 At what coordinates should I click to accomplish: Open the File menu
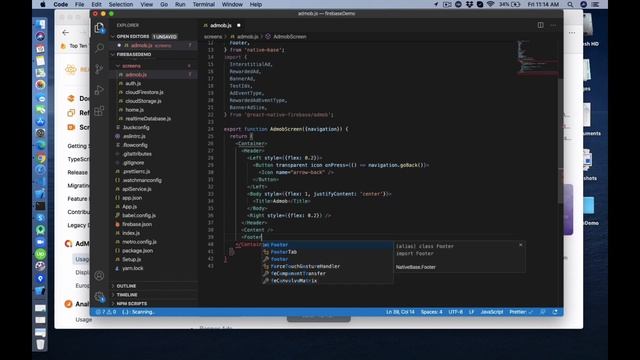pos(80,4)
